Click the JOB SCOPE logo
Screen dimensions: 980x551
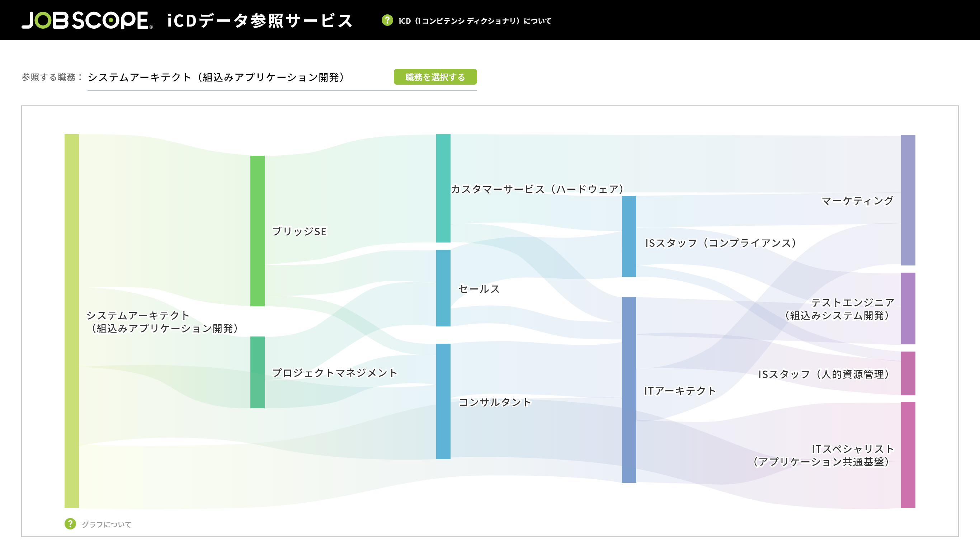[x=87, y=20]
